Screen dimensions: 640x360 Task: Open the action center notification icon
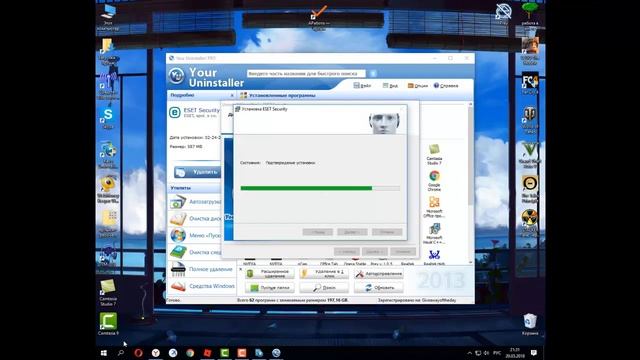[x=533, y=353]
